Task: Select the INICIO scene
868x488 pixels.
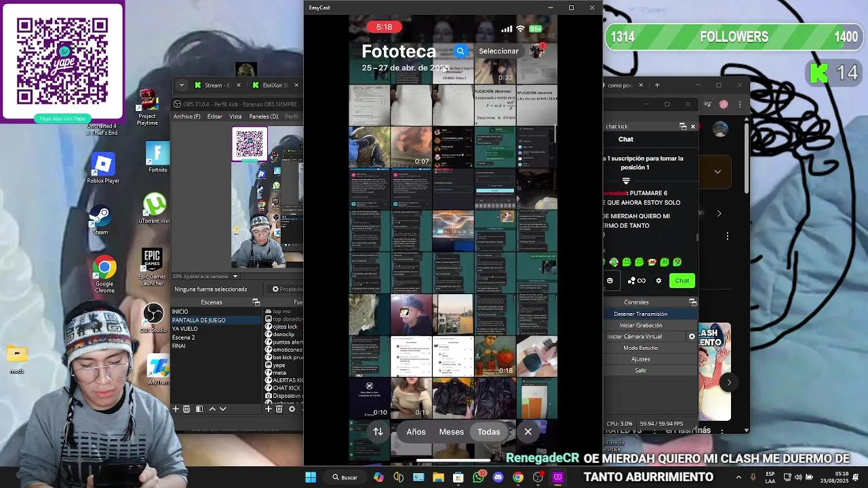Action: (215, 312)
